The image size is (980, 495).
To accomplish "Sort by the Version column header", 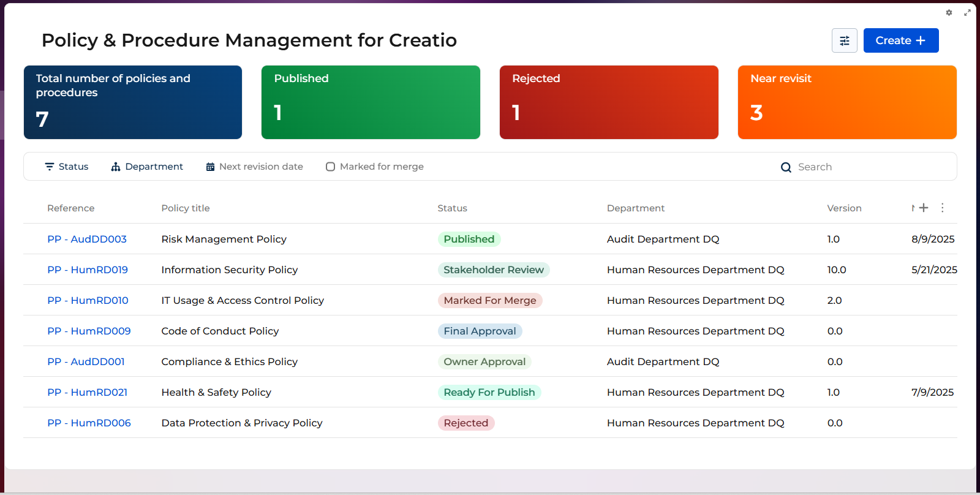I will point(843,208).
